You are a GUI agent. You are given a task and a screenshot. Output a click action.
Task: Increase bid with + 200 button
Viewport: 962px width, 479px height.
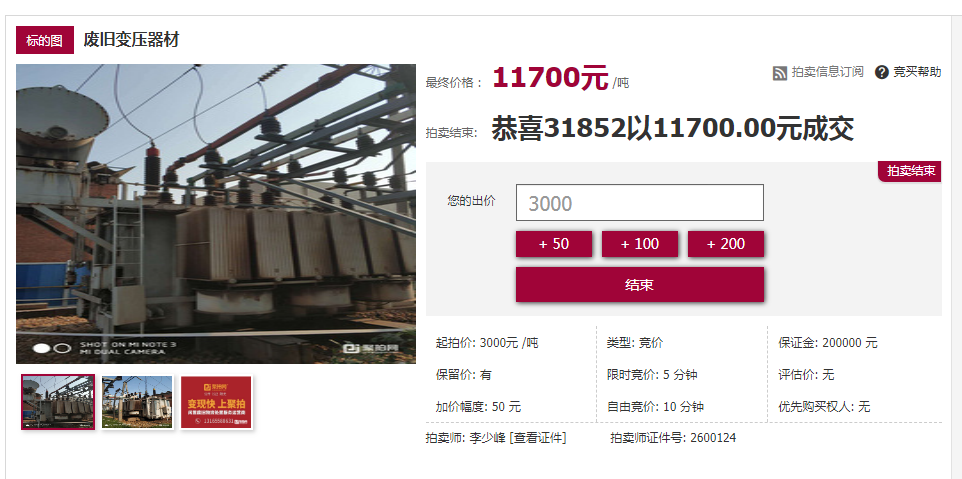(726, 244)
